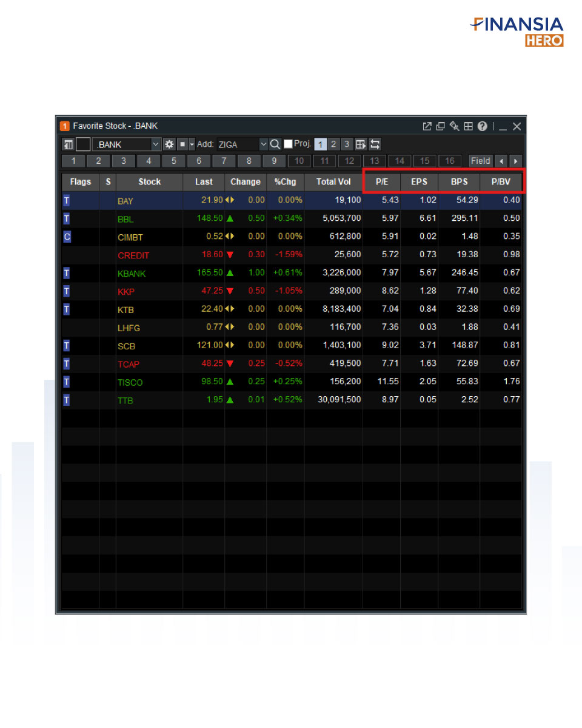Switch to favorite tab 12
582x728 pixels.
point(349,161)
